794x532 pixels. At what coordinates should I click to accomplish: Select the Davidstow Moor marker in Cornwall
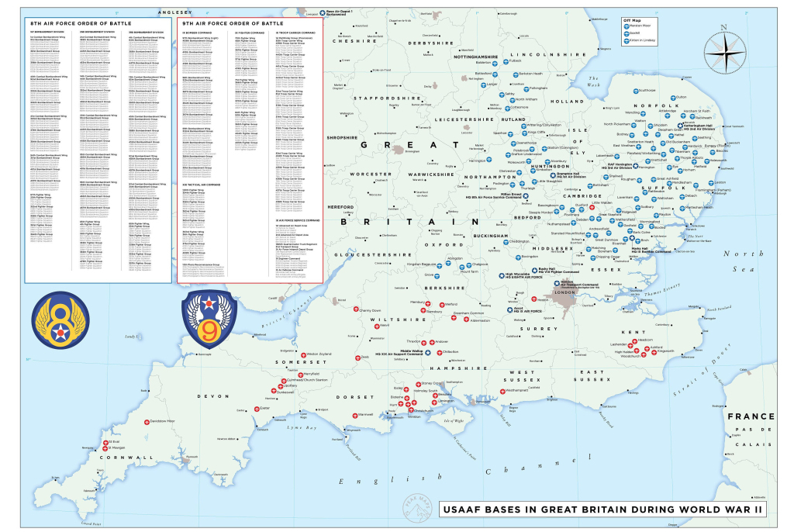click(x=147, y=423)
